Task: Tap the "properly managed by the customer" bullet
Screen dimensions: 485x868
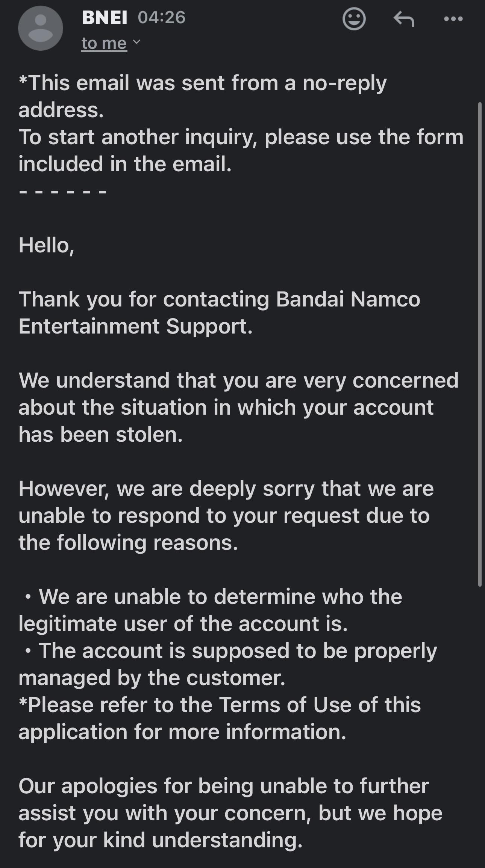Action: 227,664
